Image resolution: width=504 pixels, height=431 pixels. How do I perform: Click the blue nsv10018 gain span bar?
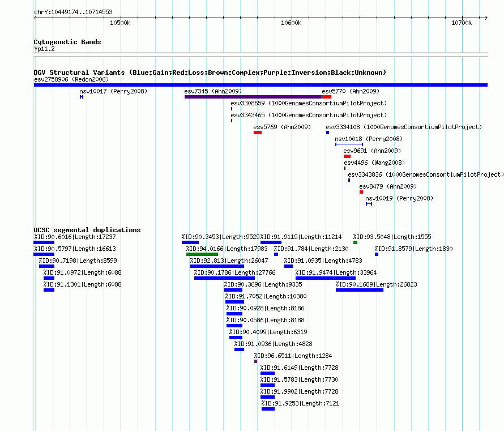[349, 144]
